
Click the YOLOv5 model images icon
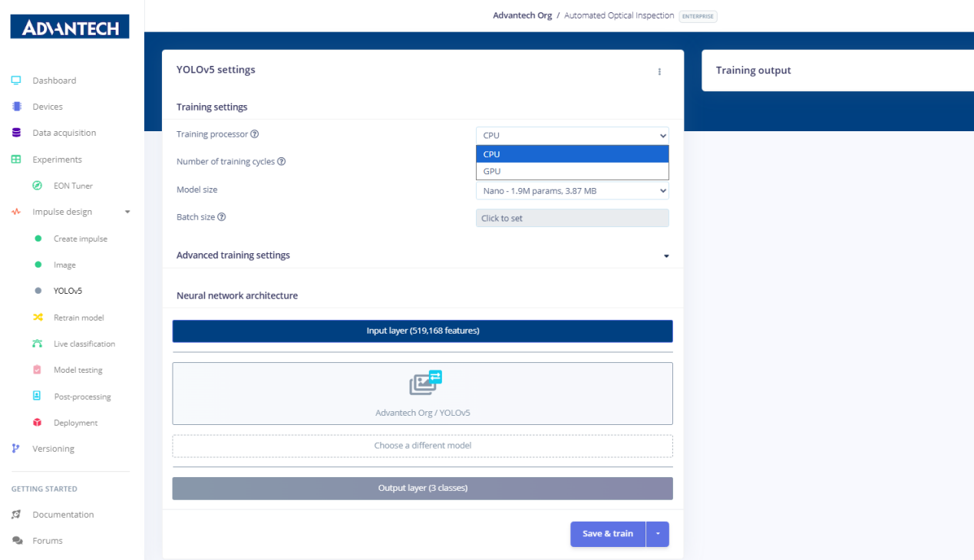tap(424, 382)
